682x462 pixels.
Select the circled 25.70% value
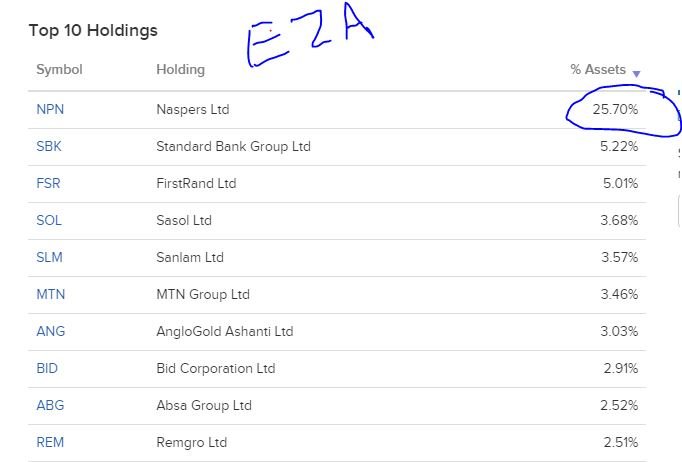615,109
